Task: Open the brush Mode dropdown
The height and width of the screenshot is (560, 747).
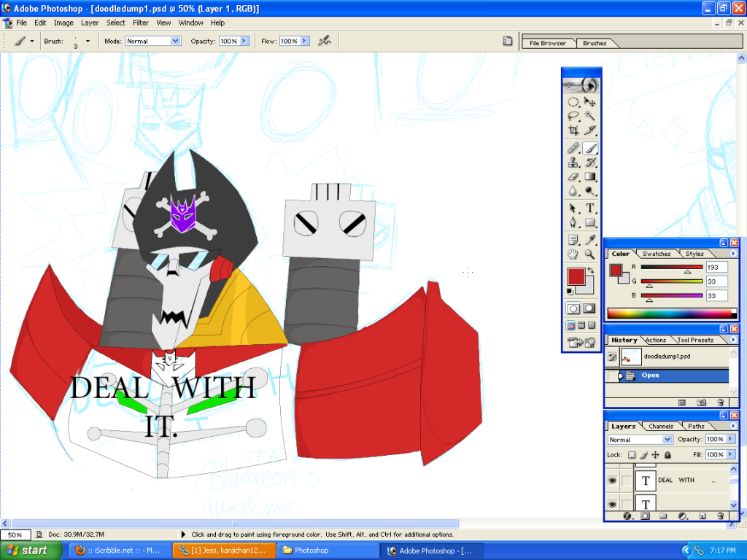Action: pyautogui.click(x=153, y=41)
